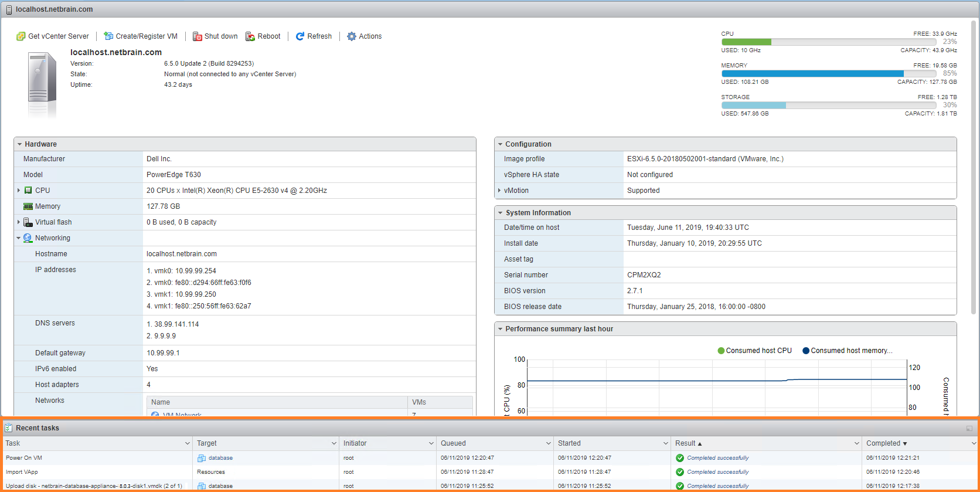Click serial number CPM2XQ2
The image size is (980, 492).
644,275
